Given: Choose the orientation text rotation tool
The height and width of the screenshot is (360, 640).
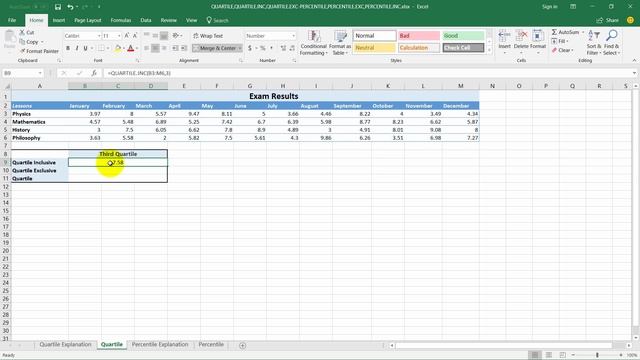Looking at the screenshot, I should [x=176, y=36].
